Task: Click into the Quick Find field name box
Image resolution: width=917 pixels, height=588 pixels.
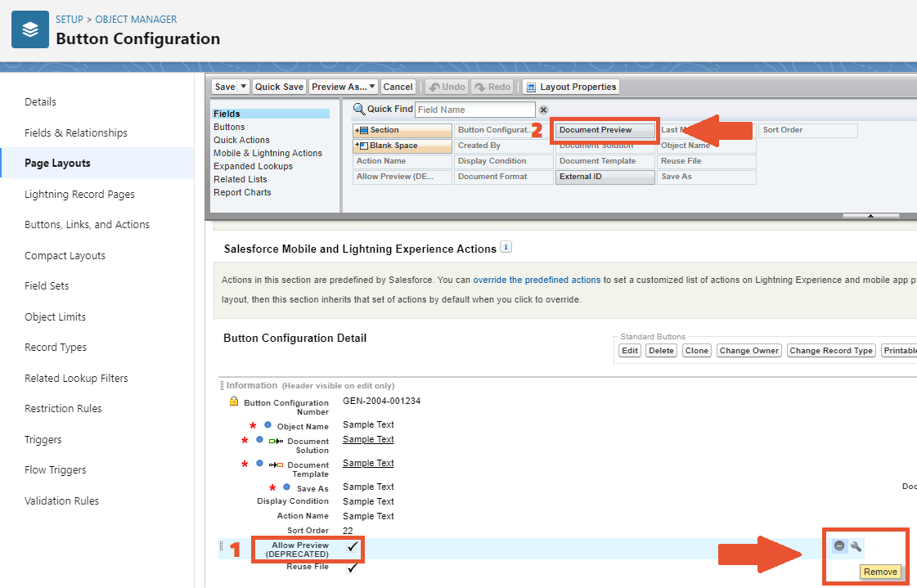Action: point(474,110)
